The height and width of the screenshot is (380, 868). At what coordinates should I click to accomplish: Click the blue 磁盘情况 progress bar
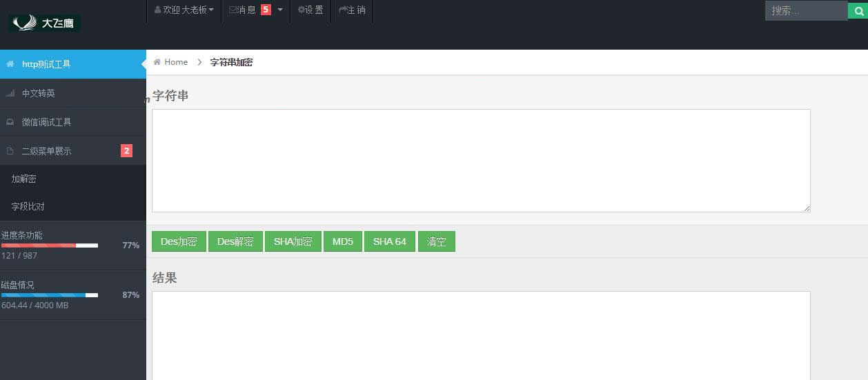click(x=50, y=295)
